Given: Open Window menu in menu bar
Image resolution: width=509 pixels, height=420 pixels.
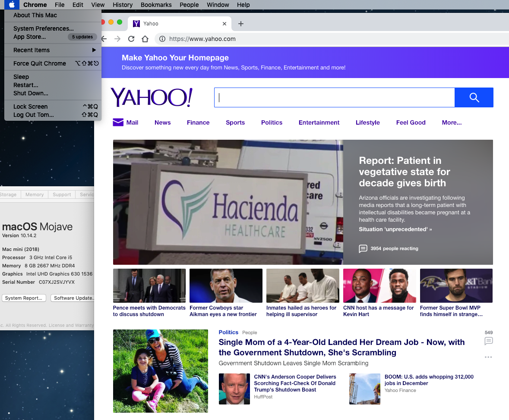Looking at the screenshot, I should (218, 5).
